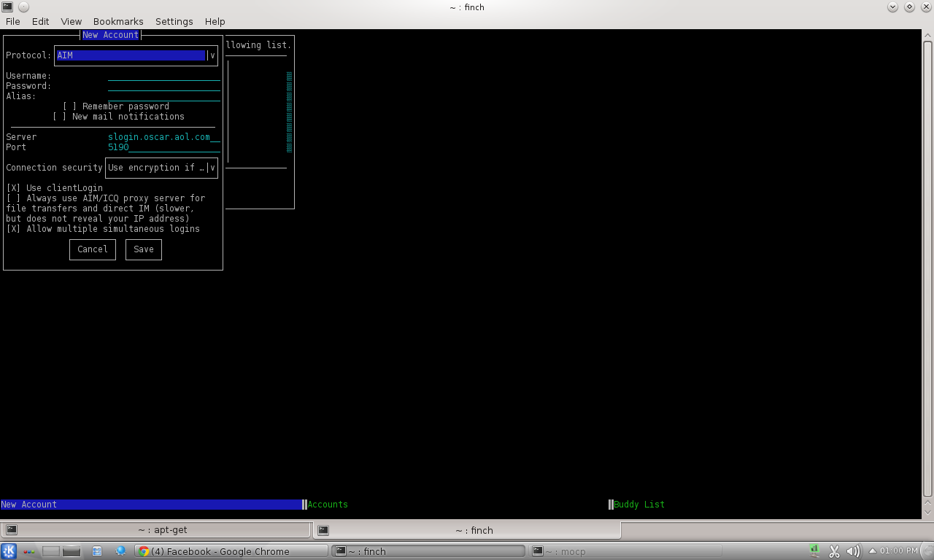
Task: Open the blue globe browser launcher icon
Action: [120, 551]
